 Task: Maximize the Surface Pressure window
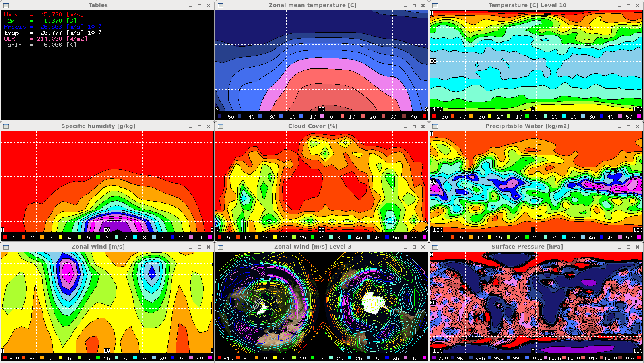[x=629, y=247]
